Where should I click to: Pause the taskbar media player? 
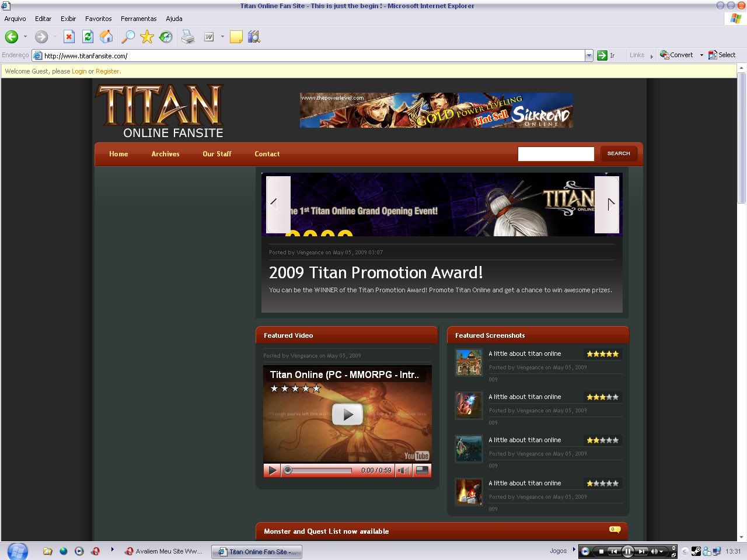[x=627, y=551]
